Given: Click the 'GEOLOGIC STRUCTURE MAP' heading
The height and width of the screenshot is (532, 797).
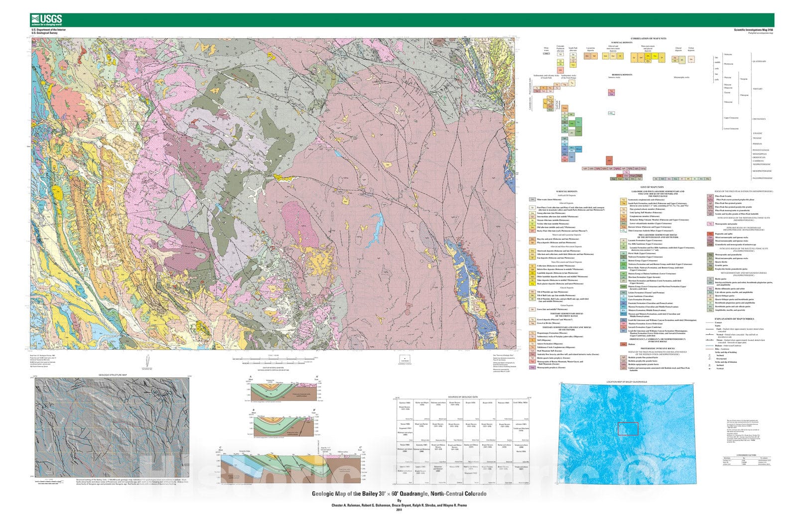Looking at the screenshot, I should coord(112,375).
